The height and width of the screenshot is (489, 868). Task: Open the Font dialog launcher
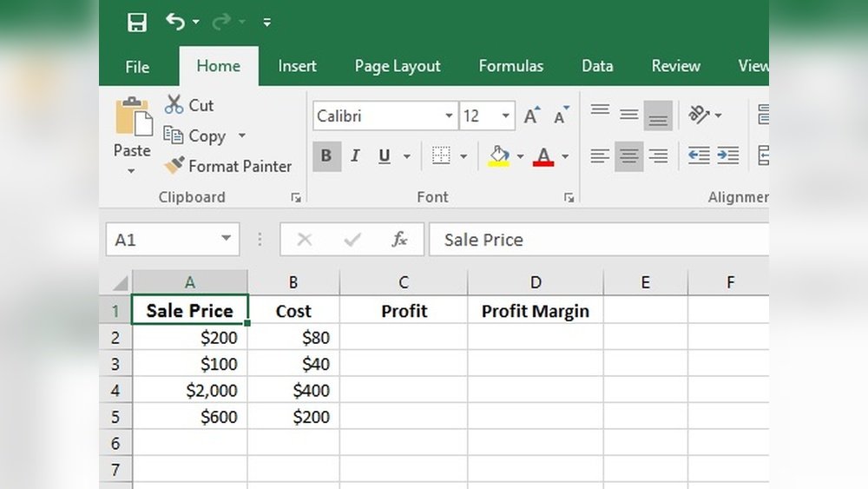pyautogui.click(x=569, y=198)
